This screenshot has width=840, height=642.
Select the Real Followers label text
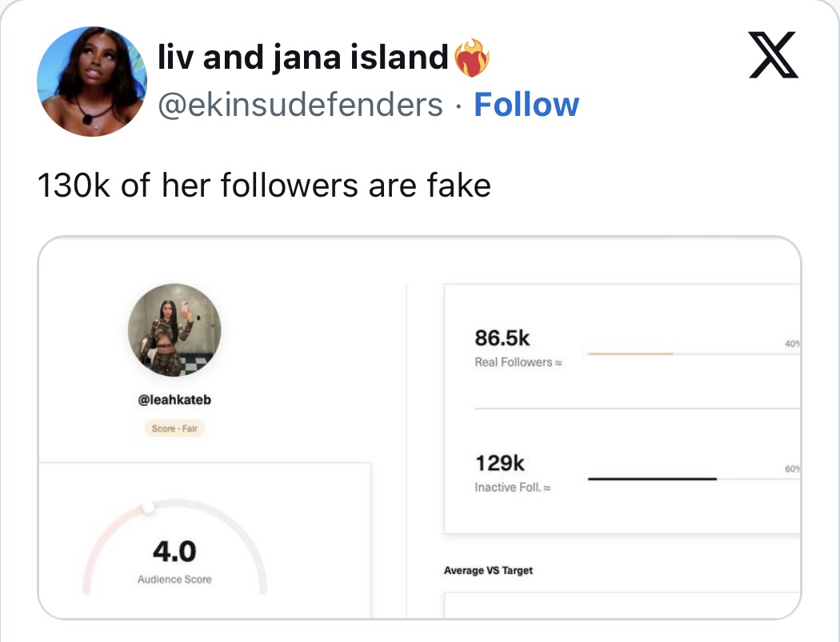pyautogui.click(x=518, y=362)
